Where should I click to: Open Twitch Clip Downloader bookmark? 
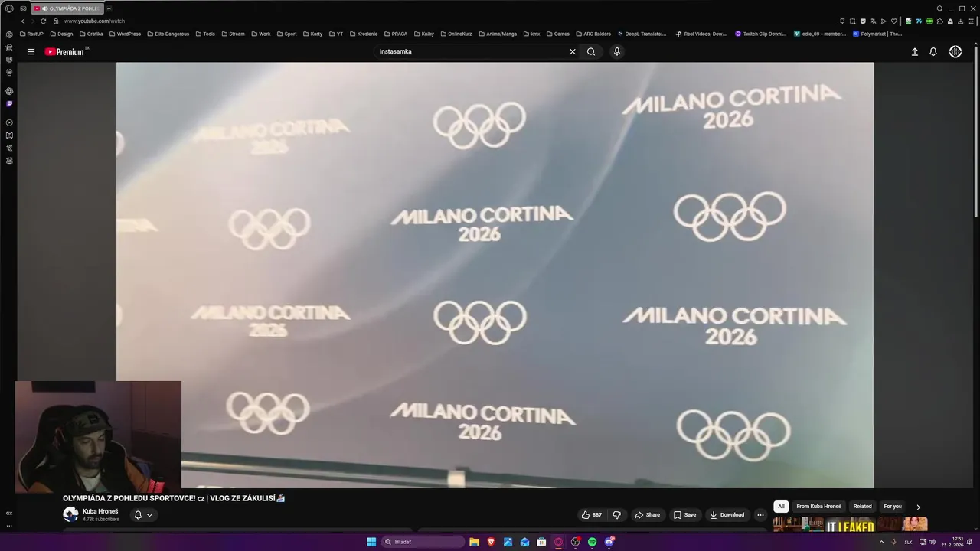click(x=761, y=34)
